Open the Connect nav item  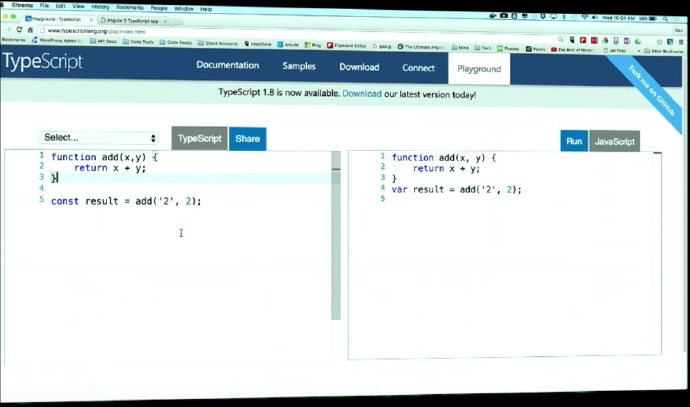(418, 68)
